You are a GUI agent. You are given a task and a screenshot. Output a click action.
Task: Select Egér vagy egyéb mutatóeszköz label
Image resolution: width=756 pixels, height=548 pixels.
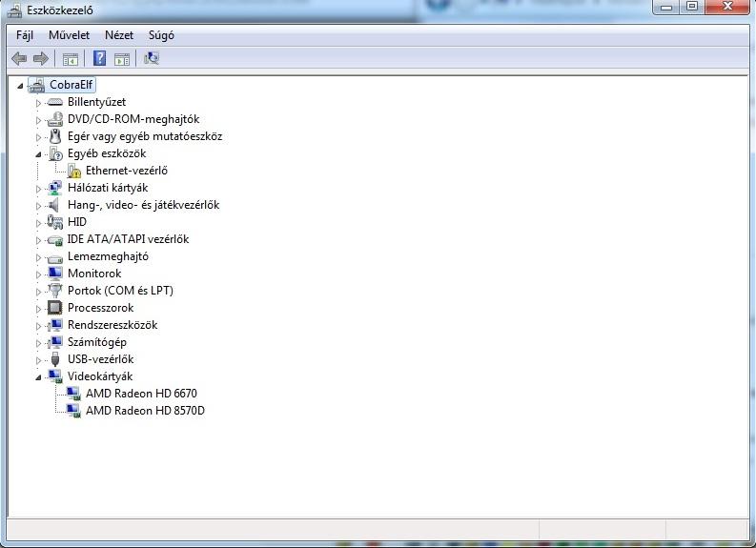pos(145,136)
